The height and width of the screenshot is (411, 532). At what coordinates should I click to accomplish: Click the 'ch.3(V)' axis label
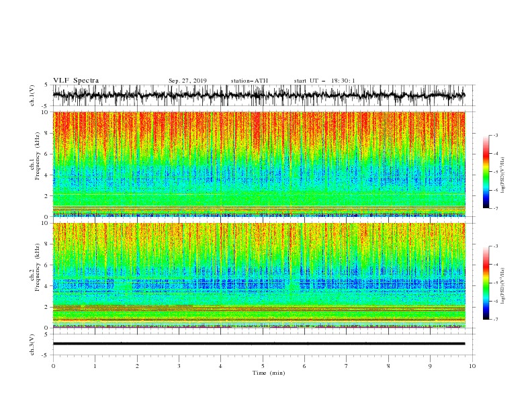pos(32,345)
